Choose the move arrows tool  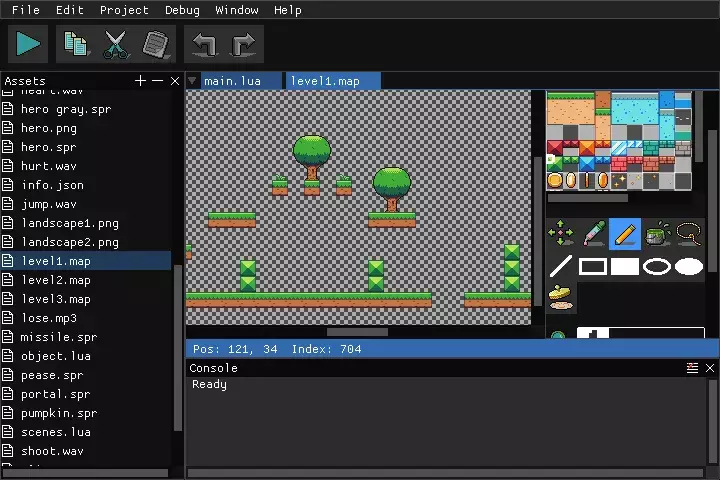click(x=561, y=234)
